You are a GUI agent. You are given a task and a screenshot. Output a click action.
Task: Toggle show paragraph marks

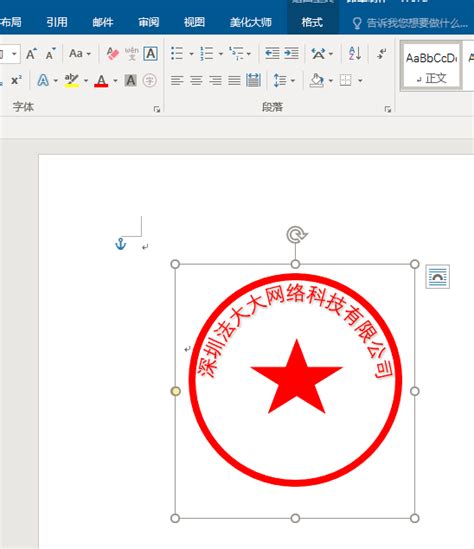[x=381, y=54]
